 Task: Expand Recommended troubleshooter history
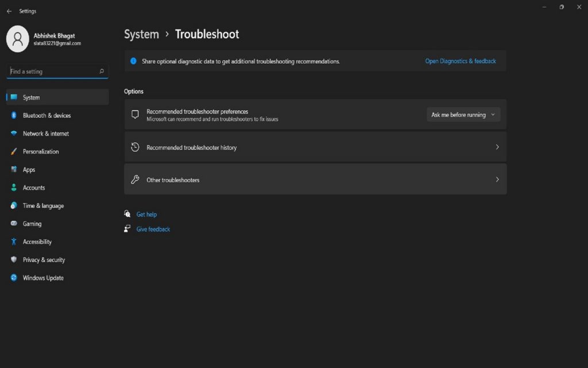[315, 147]
